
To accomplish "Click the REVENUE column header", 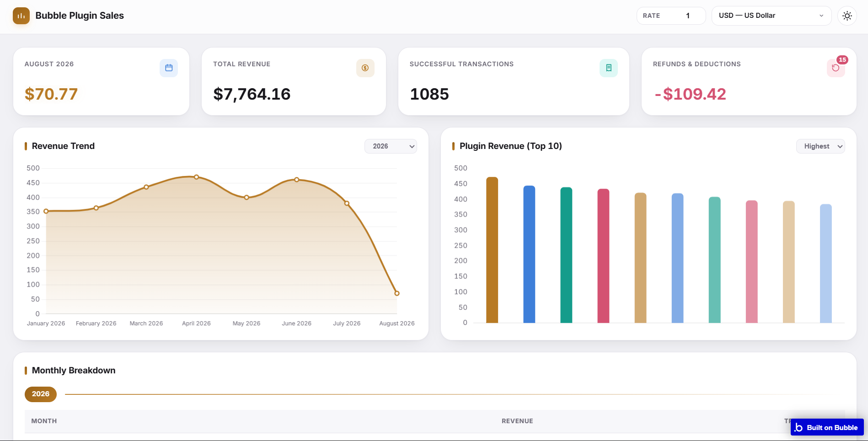I will [517, 421].
